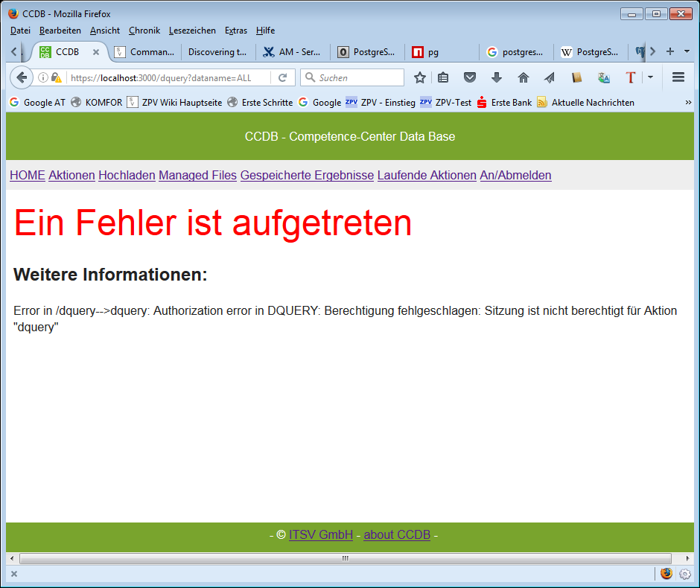The width and height of the screenshot is (700, 588).
Task: Expand the list all tabs dropdown
Action: [x=687, y=52]
